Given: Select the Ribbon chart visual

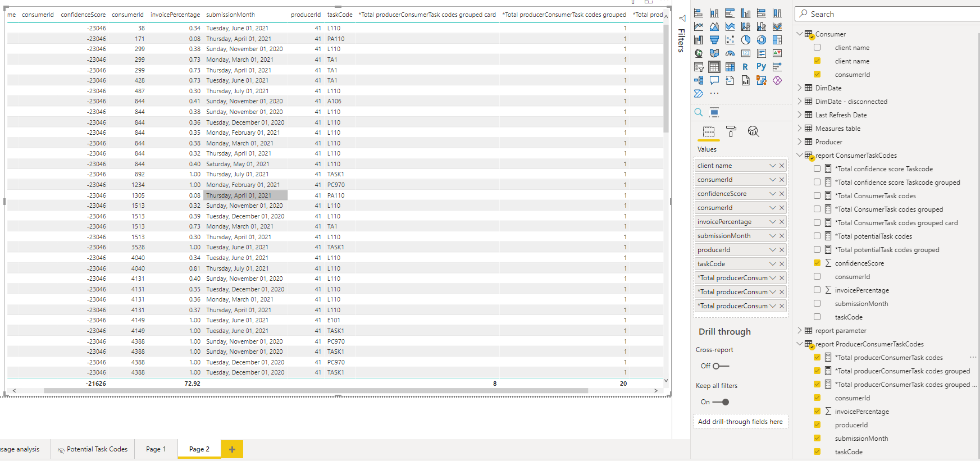Looking at the screenshot, I should pyautogui.click(x=777, y=26).
